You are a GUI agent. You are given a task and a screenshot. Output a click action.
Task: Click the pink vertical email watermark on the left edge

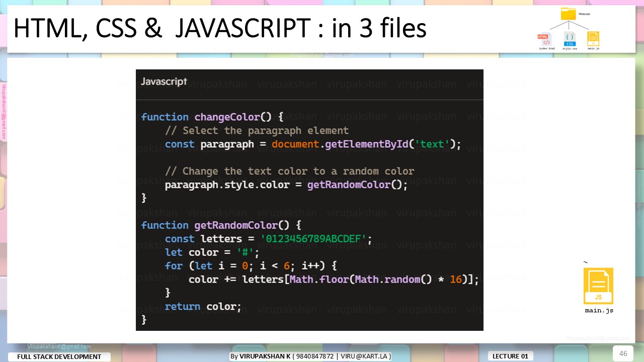coord(3,112)
